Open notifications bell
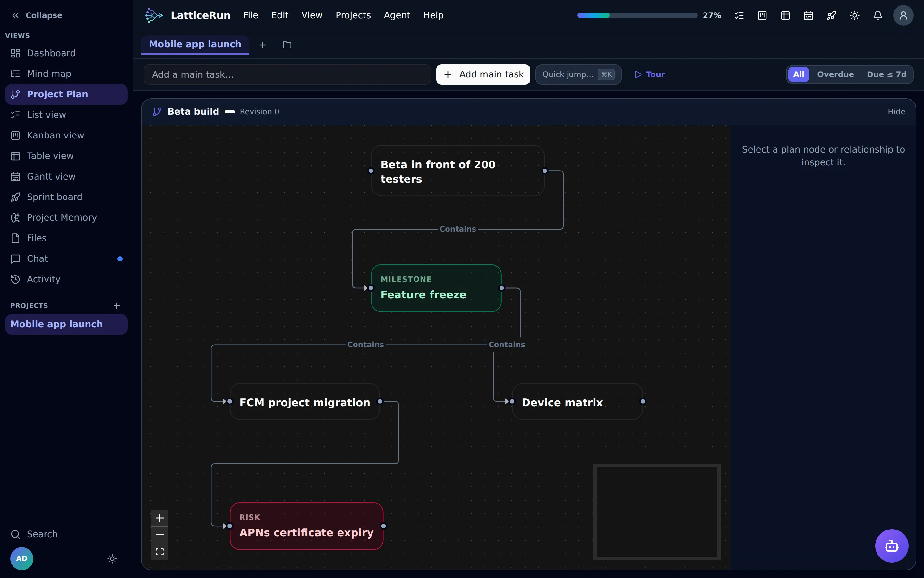Screen dimensions: 924x578 point(878,15)
